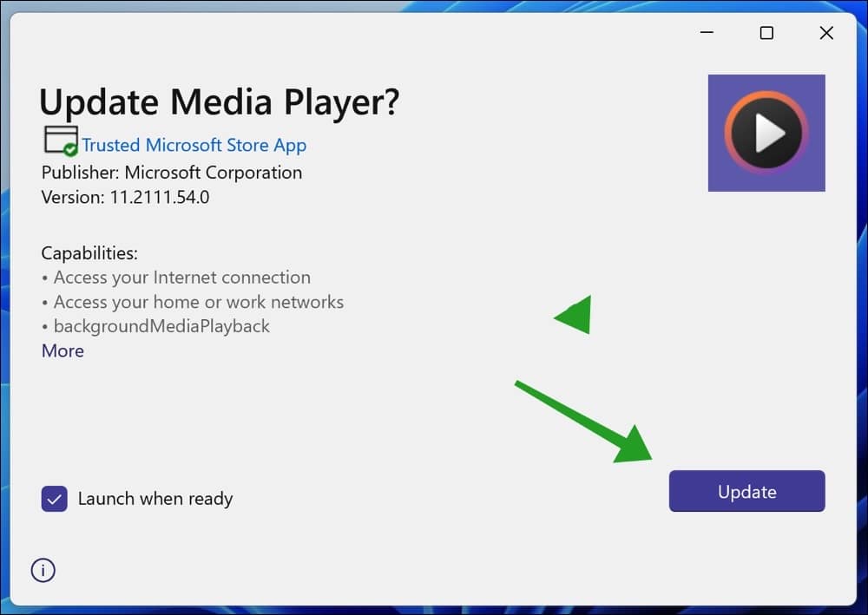Viewport: 868px width, 615px height.
Task: Expand the More capabilities link
Action: 62,350
